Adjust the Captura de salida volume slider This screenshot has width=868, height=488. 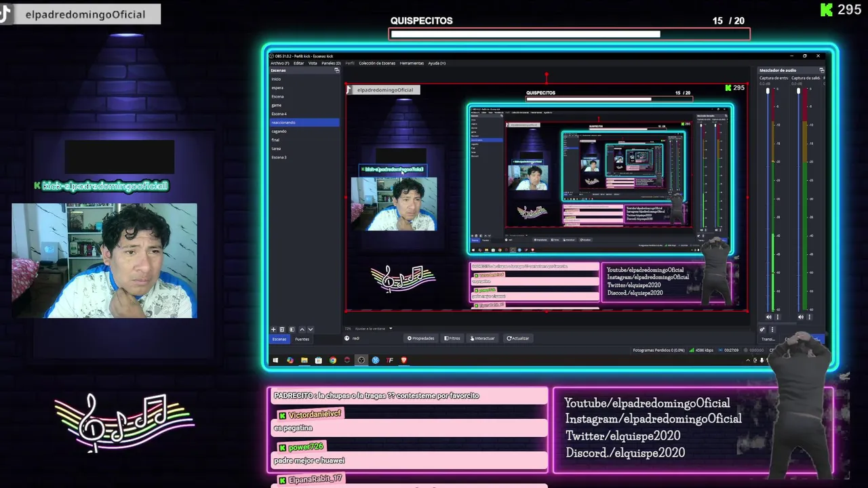[798, 91]
